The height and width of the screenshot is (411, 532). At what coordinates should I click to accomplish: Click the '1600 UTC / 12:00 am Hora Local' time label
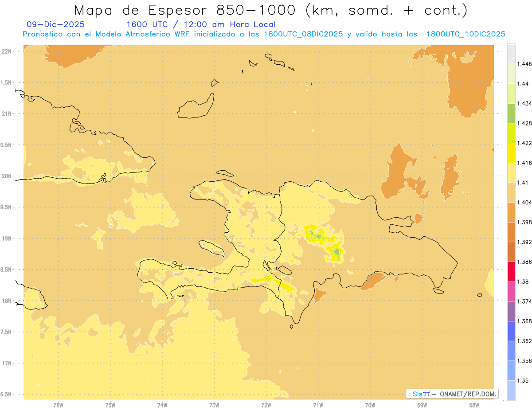coord(201,25)
